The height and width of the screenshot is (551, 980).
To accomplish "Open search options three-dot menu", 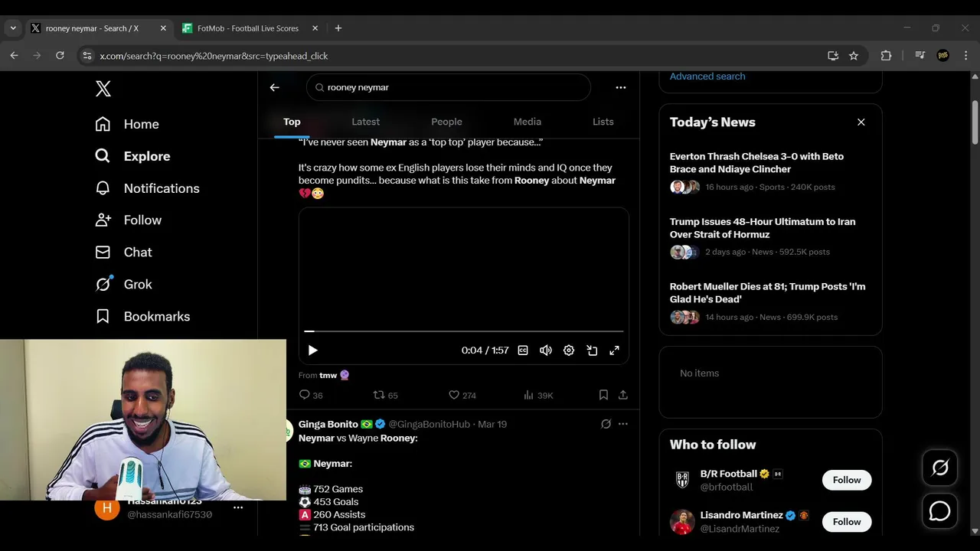I will click(x=621, y=87).
